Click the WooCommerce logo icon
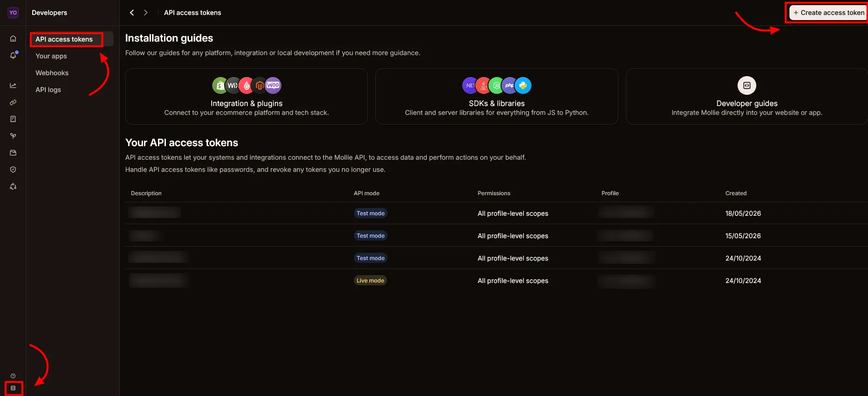This screenshot has width=868, height=396. click(x=273, y=85)
